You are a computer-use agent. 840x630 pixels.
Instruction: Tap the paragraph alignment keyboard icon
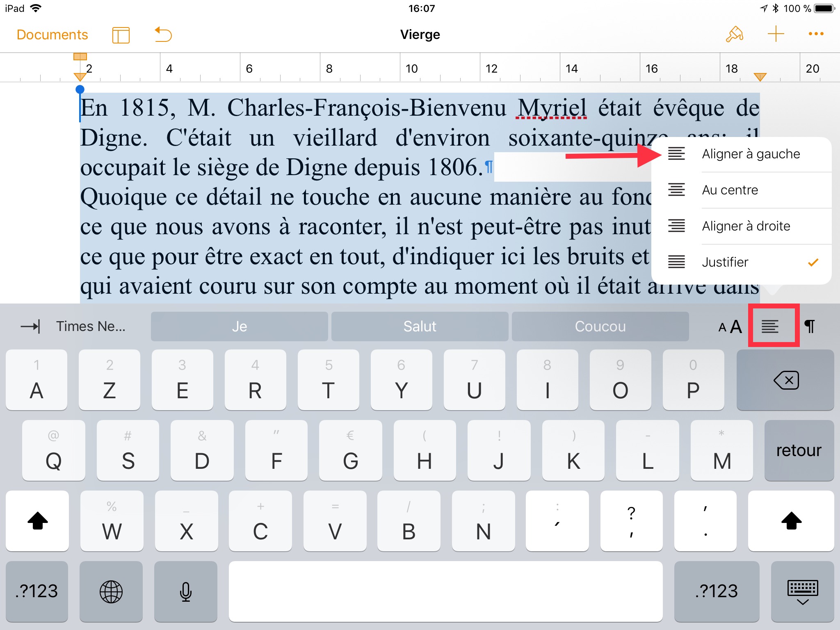coord(770,326)
